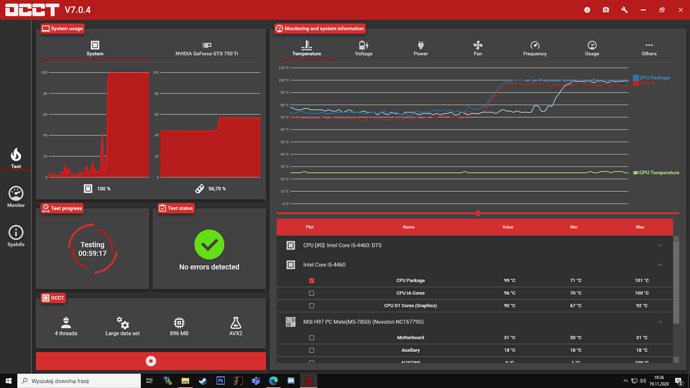Switch to the NVIDIA GeForce GTX 750 Ti tab
The height and width of the screenshot is (388, 690).
tap(206, 49)
